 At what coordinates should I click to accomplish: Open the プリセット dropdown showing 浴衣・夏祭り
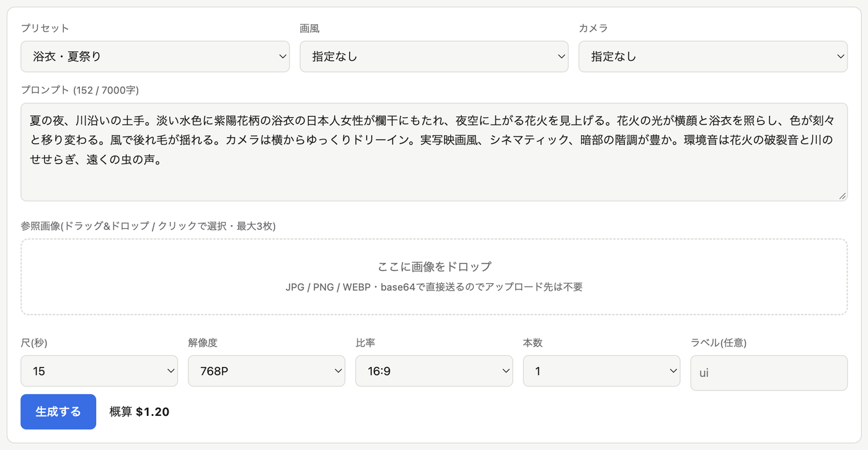[155, 56]
